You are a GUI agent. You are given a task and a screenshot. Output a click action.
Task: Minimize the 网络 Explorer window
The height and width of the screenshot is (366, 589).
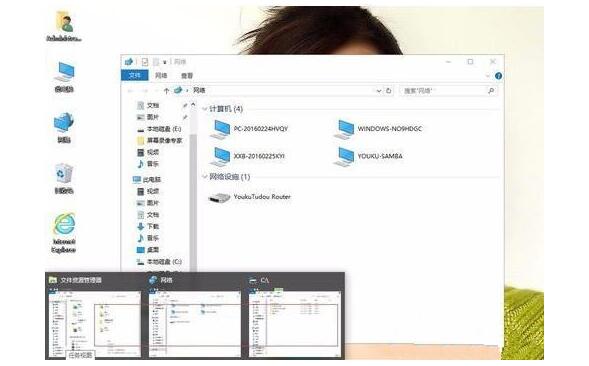point(449,62)
